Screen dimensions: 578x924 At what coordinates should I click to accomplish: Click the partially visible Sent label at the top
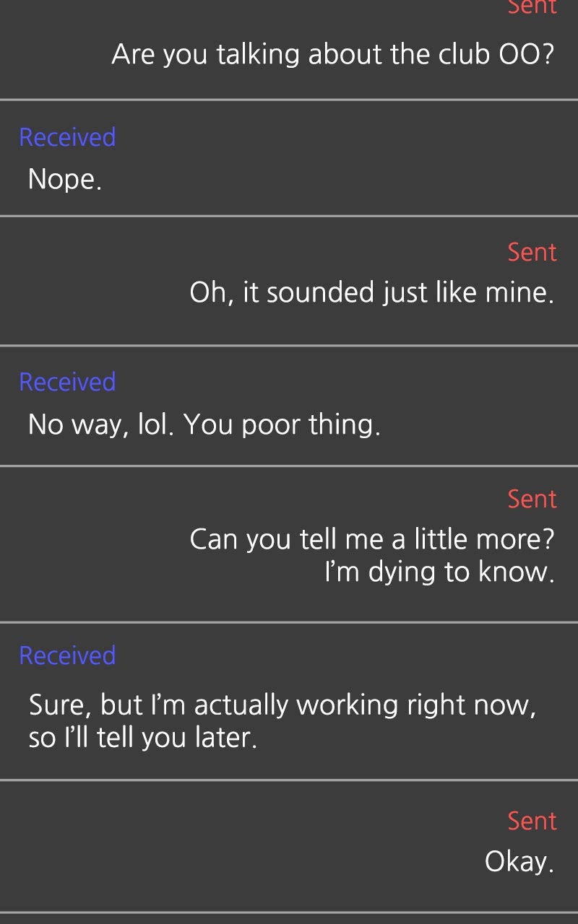532,7
